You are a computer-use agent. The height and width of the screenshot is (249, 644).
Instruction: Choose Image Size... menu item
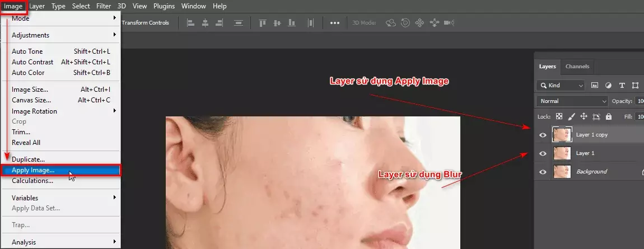tap(61, 90)
